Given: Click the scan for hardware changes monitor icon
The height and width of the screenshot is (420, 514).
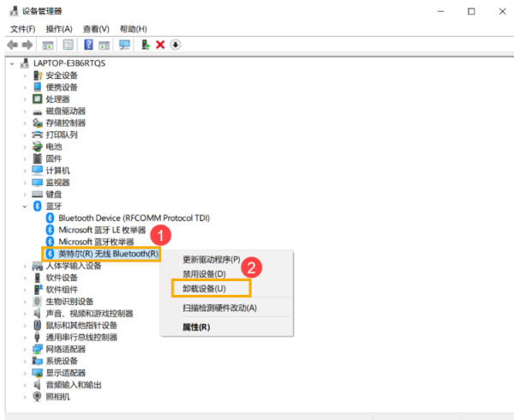Looking at the screenshot, I should [125, 45].
